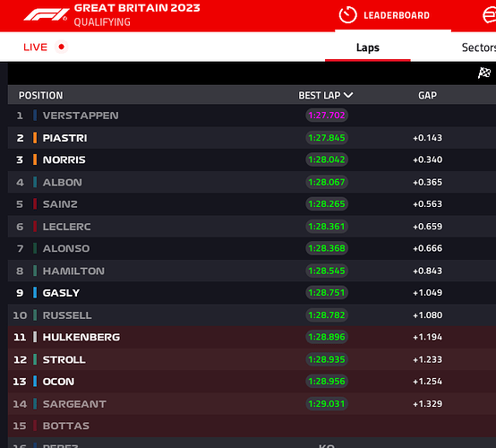Open the Leaderboard section
The height and width of the screenshot is (448, 496).
coord(397,15)
